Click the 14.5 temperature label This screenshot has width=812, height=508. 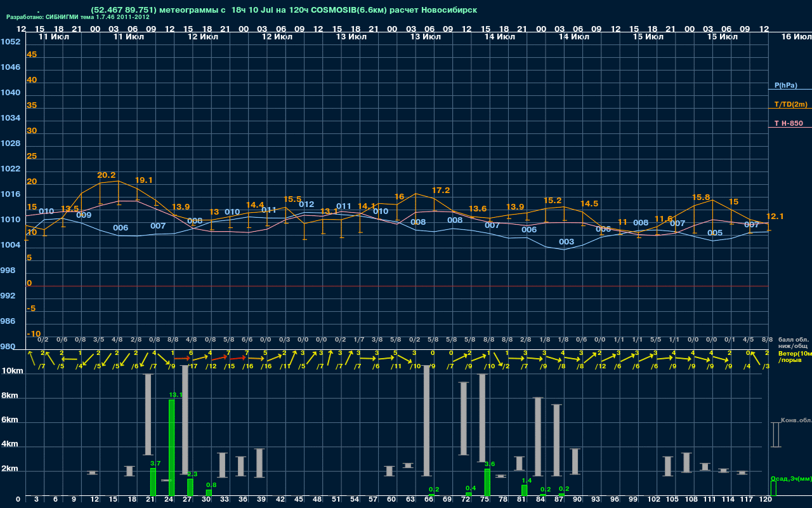[x=589, y=204]
